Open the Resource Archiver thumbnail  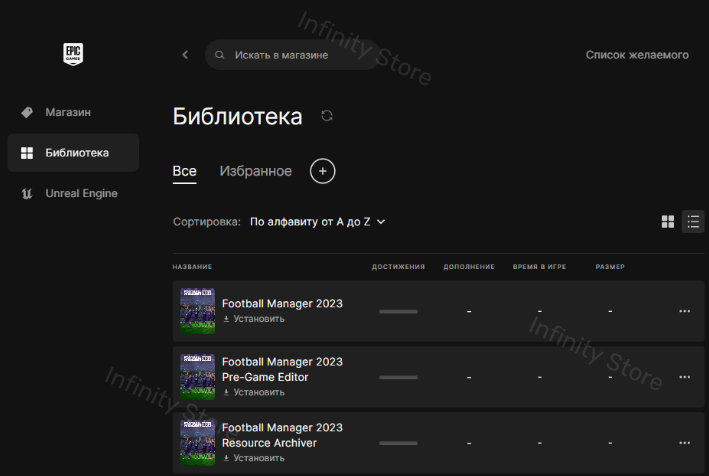tap(198, 443)
